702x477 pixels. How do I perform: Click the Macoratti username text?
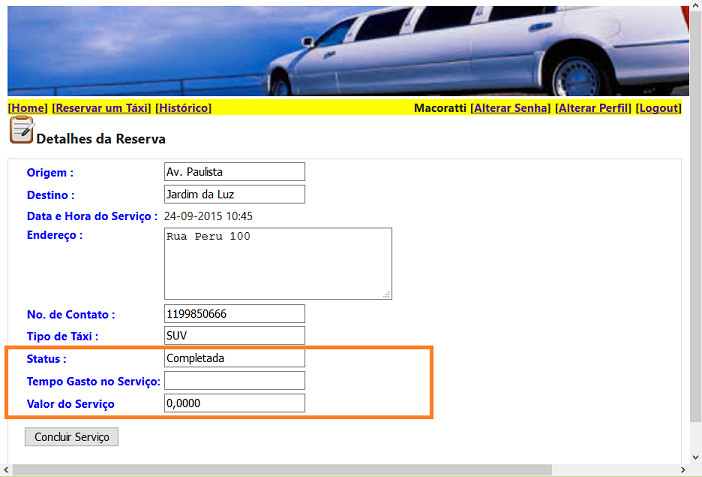[x=440, y=108]
